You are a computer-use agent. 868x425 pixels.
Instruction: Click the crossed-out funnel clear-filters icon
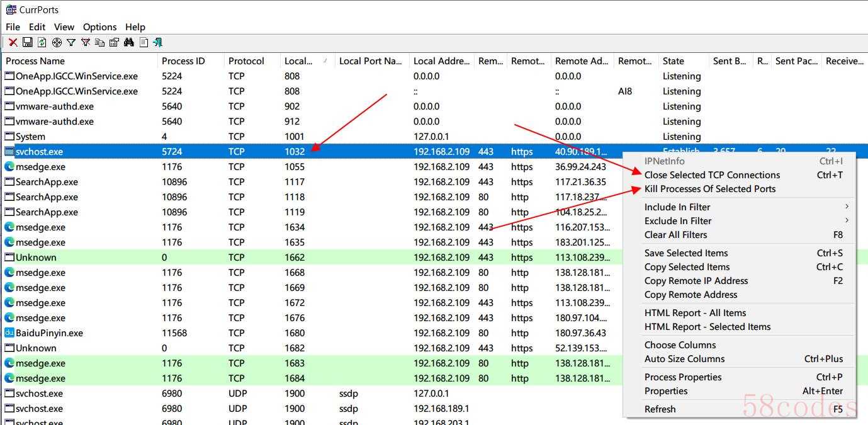tap(86, 42)
